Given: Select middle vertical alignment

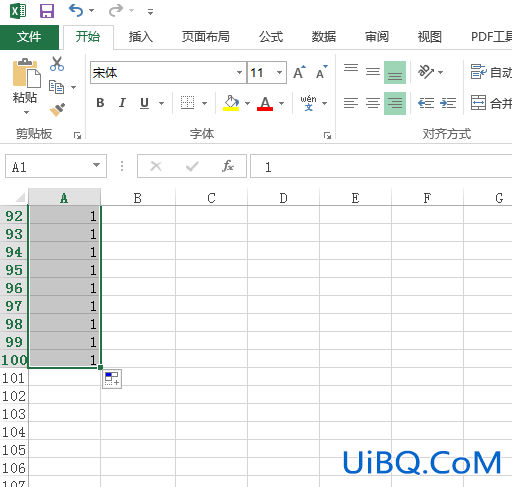Looking at the screenshot, I should [373, 72].
